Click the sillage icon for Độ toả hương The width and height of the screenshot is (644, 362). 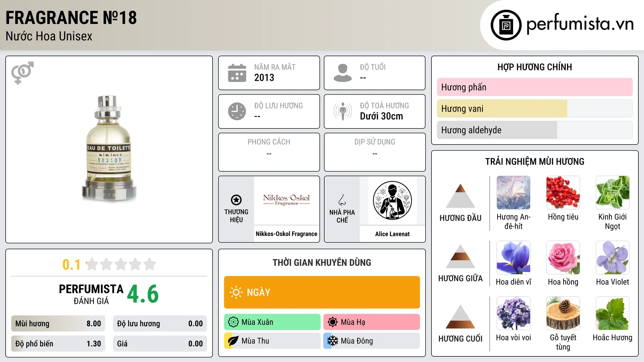343,111
